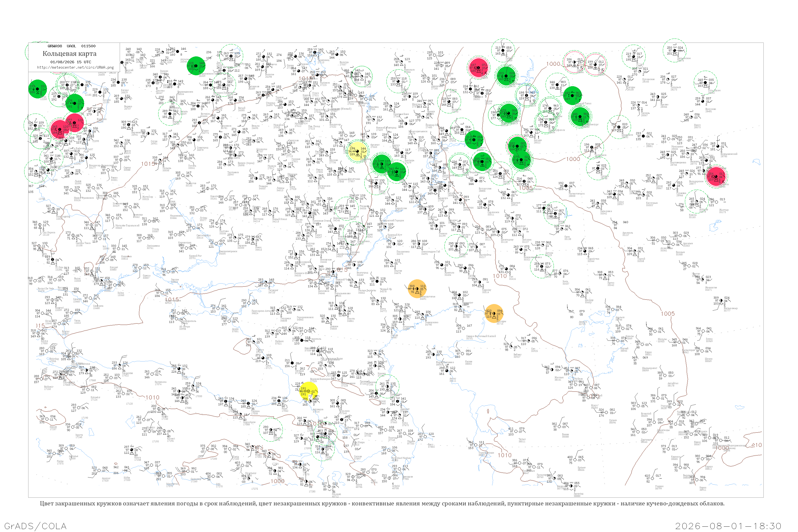Click the "Тобольск 28275" station label
The width and height of the screenshot is (798, 532).
676,88
